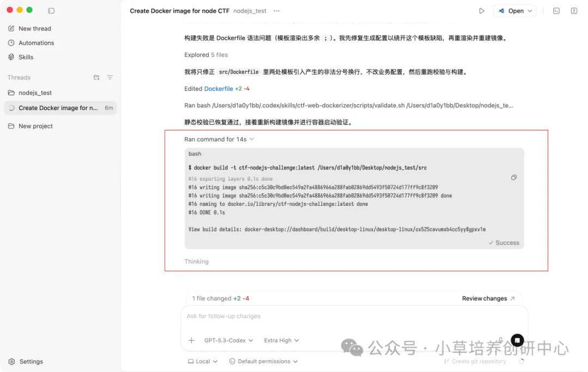Click Review changes link
This screenshot has height=372, width=588.
pyautogui.click(x=488, y=298)
